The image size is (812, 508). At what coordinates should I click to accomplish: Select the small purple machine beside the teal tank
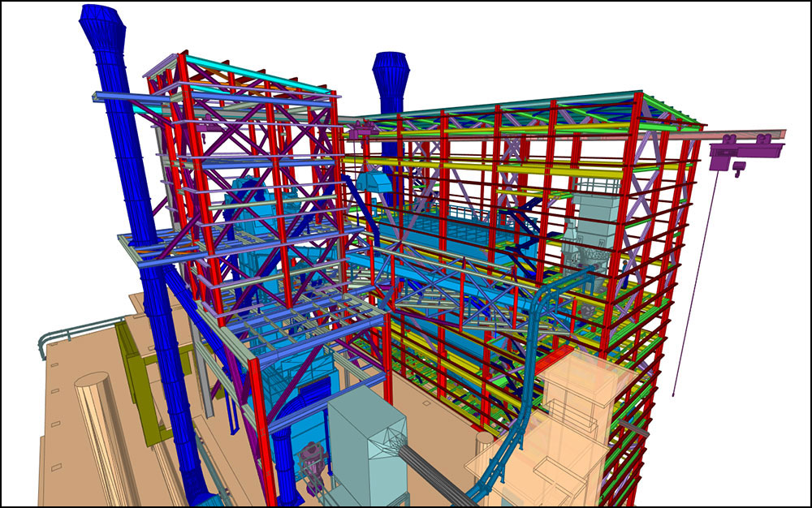[311, 464]
